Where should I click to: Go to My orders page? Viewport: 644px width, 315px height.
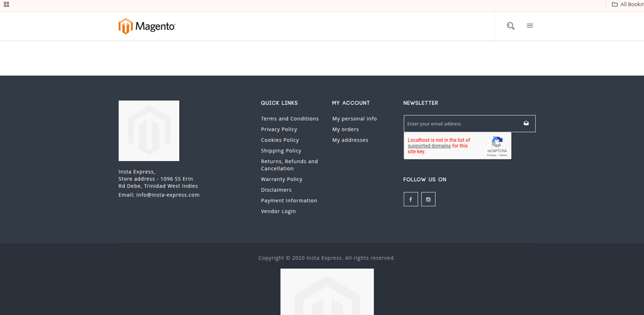(346, 129)
